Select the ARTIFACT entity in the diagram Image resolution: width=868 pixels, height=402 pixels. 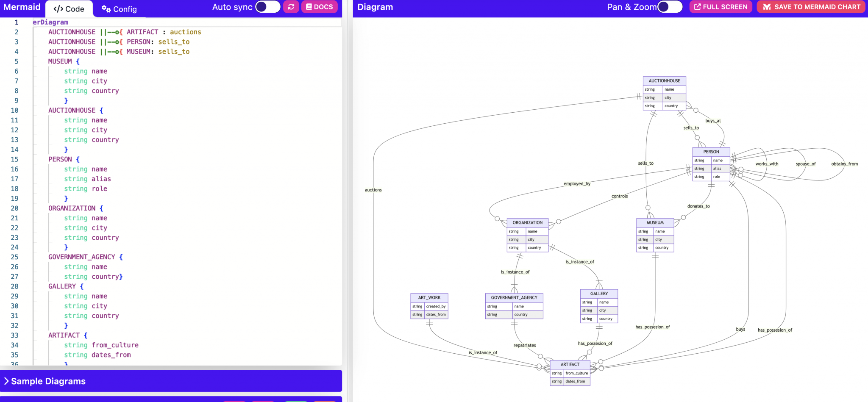coord(570,364)
